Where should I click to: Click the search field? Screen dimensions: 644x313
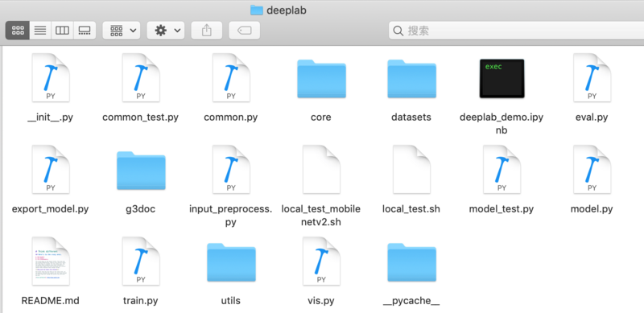click(x=516, y=31)
